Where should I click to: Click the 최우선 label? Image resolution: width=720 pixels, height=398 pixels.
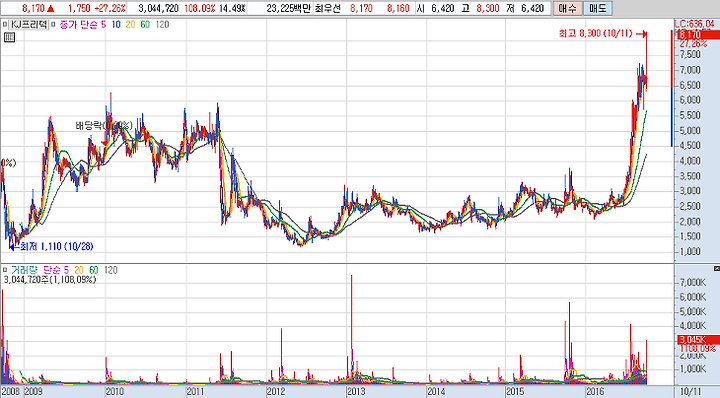327,8
